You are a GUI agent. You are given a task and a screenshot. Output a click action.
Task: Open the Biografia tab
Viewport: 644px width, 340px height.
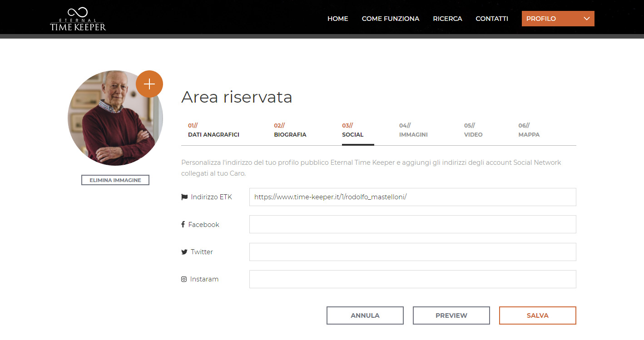point(290,130)
